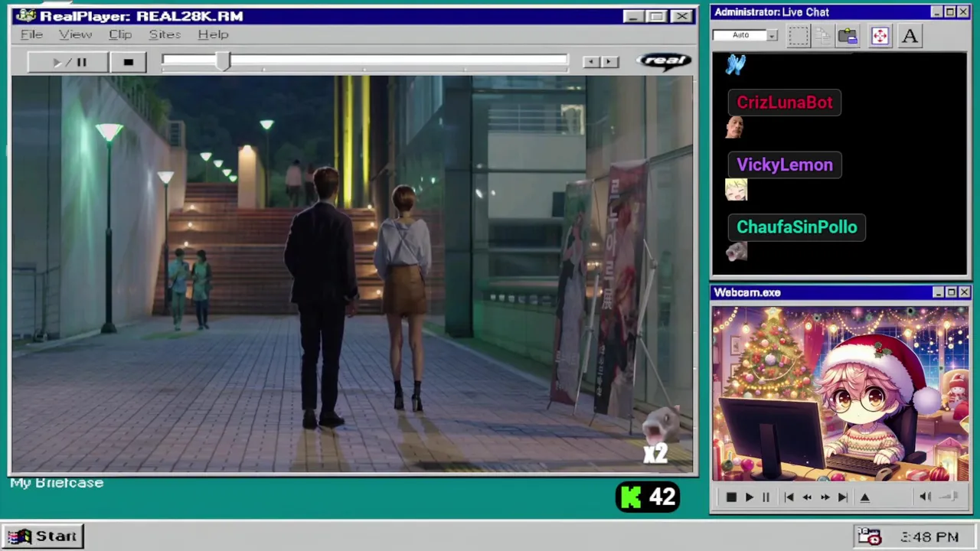
Task: Click the eject button in Webcam.exe
Action: click(x=865, y=497)
